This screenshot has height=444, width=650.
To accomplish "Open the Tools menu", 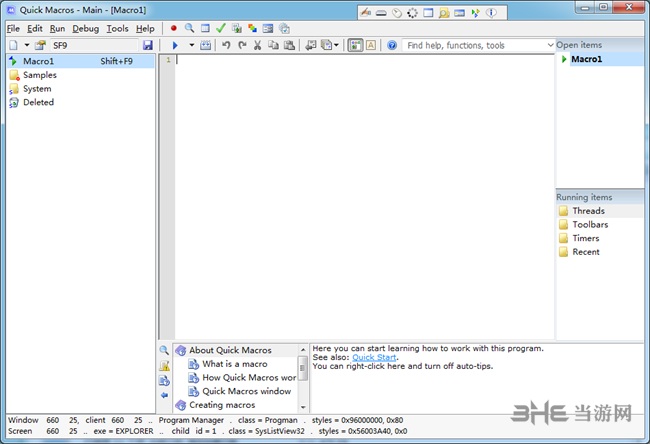I will pyautogui.click(x=117, y=28).
